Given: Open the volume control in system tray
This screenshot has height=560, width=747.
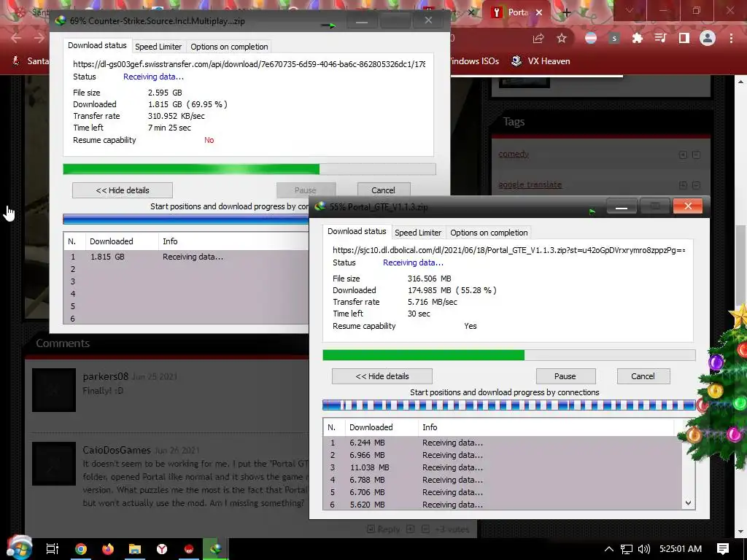Looking at the screenshot, I should click(x=644, y=549).
